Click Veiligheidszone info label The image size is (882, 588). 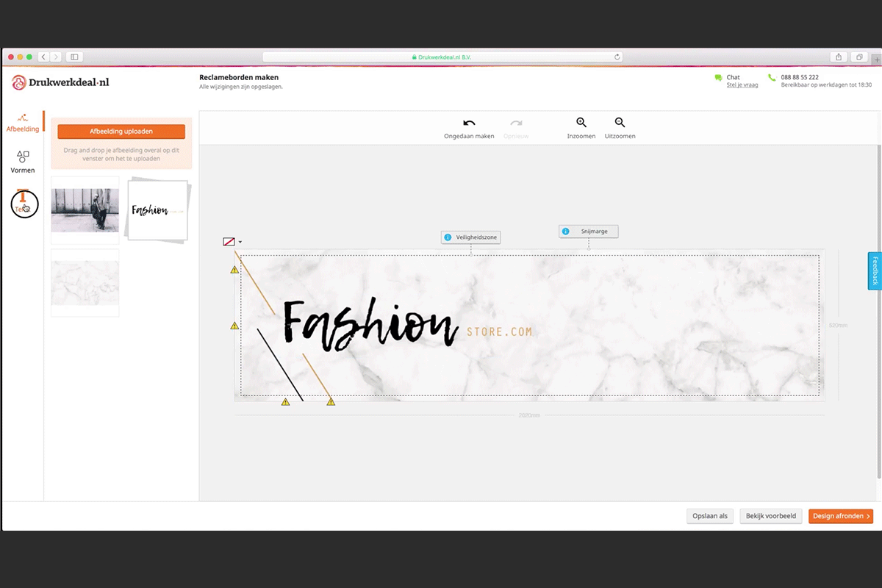[471, 237]
